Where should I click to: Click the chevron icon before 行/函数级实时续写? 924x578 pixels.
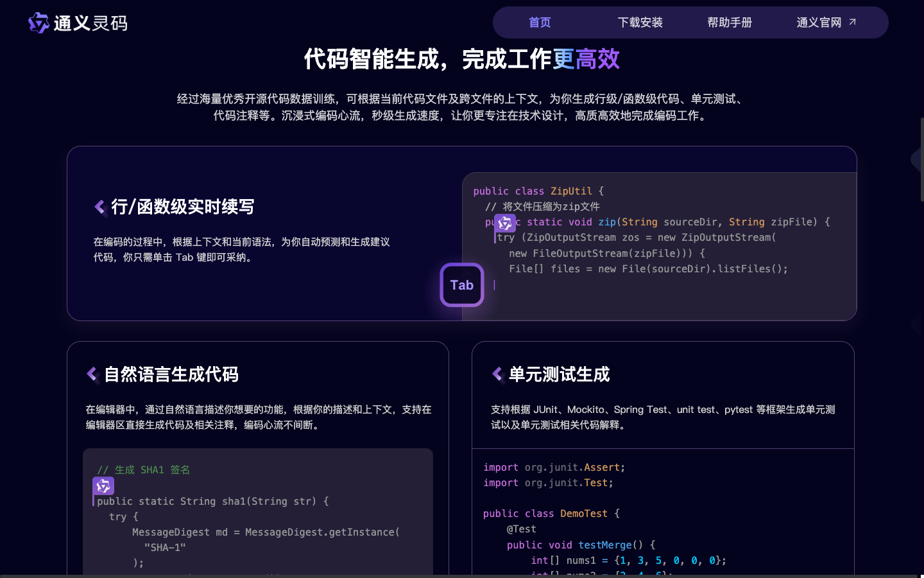[x=99, y=206]
